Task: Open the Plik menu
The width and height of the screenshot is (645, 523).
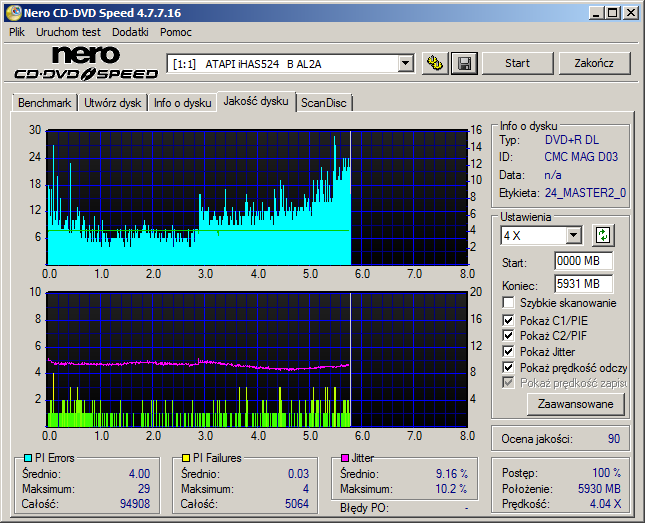Action: point(17,32)
